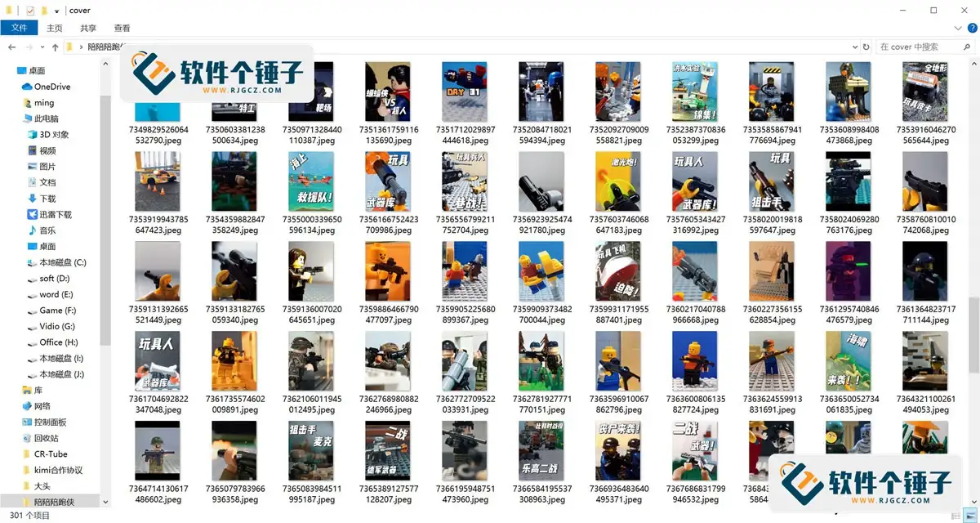Click the search magnifier icon
980x523 pixels.
click(969, 47)
